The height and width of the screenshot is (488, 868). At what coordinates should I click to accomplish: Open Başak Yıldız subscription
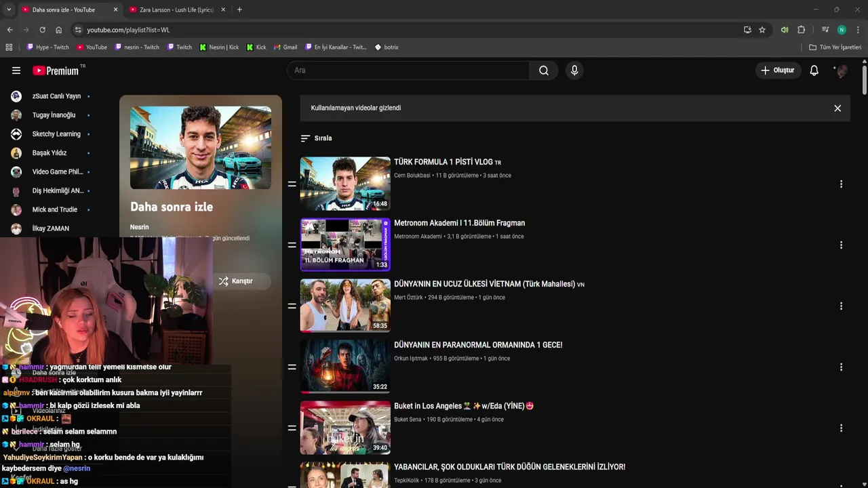coord(51,153)
